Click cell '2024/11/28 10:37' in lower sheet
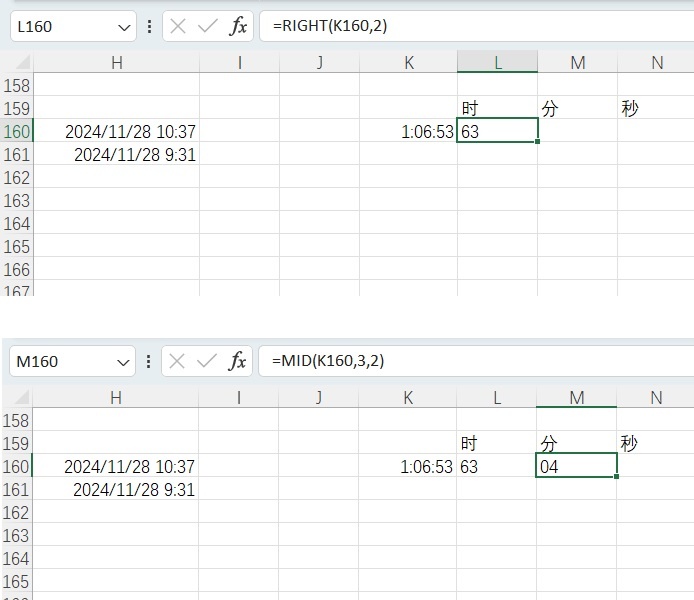694x600 pixels. coord(116,466)
